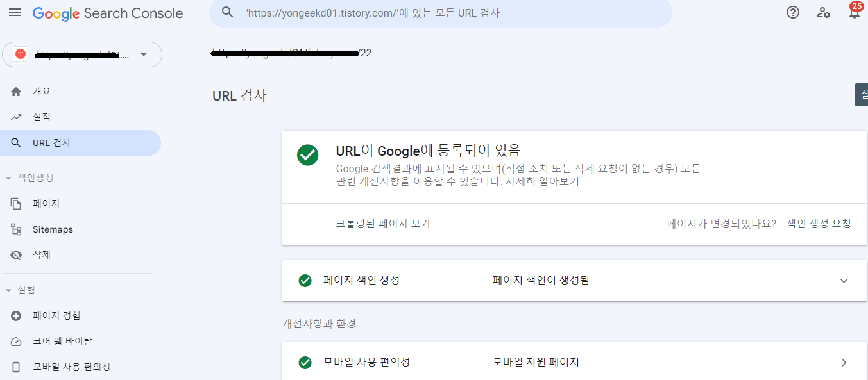
Task: Click the inspected URL ending in /22
Action: click(x=291, y=53)
